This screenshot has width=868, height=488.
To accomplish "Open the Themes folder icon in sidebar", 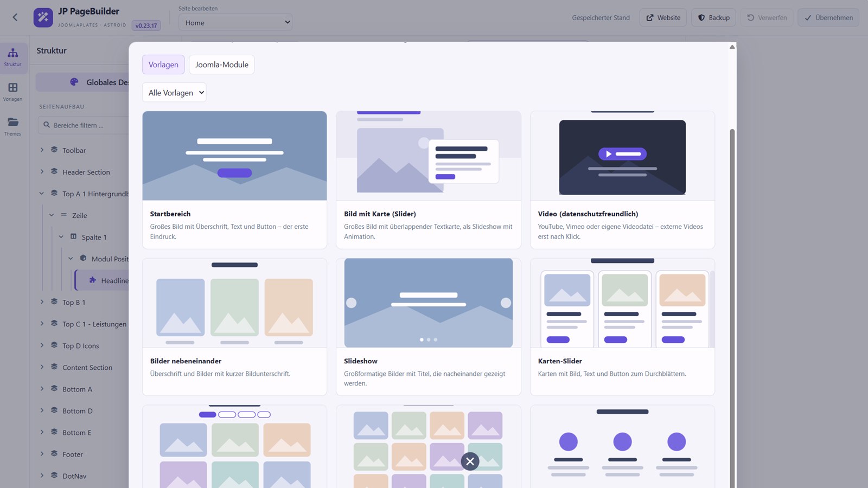I will pyautogui.click(x=13, y=122).
